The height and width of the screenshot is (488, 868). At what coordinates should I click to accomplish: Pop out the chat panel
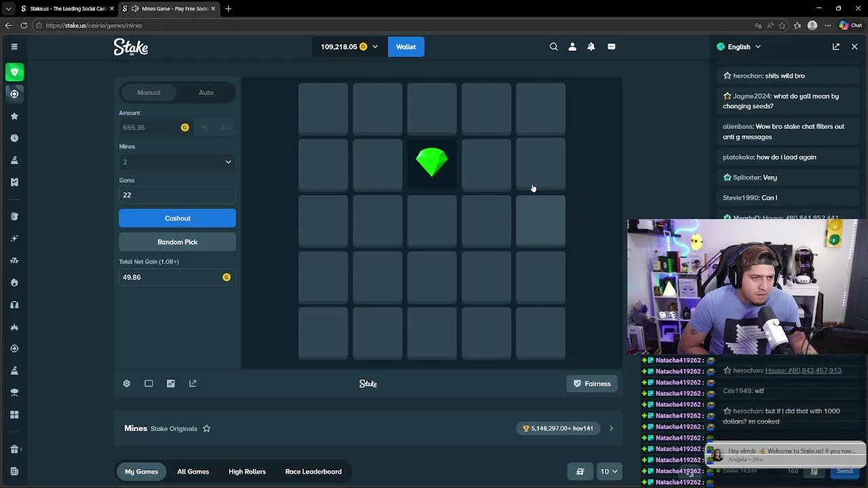tap(836, 47)
